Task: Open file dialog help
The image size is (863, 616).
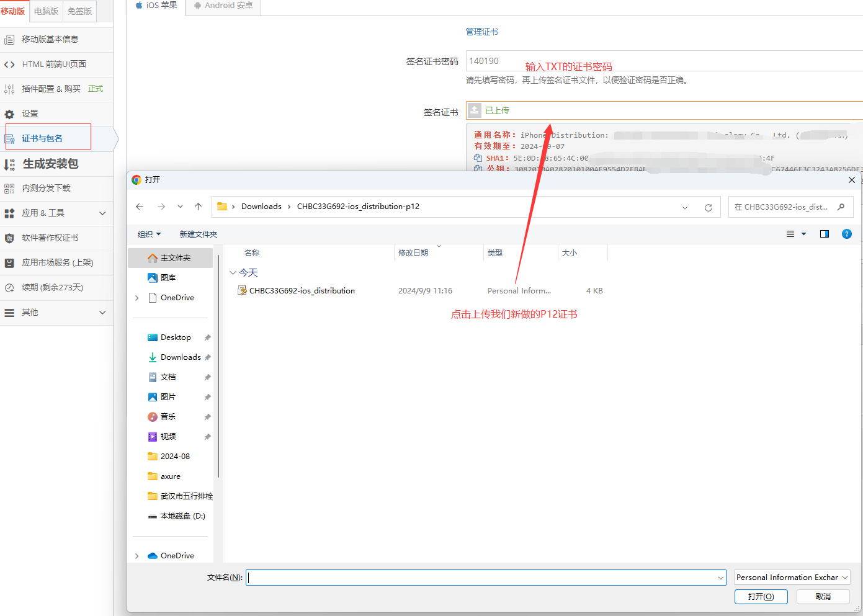Action: [x=847, y=234]
